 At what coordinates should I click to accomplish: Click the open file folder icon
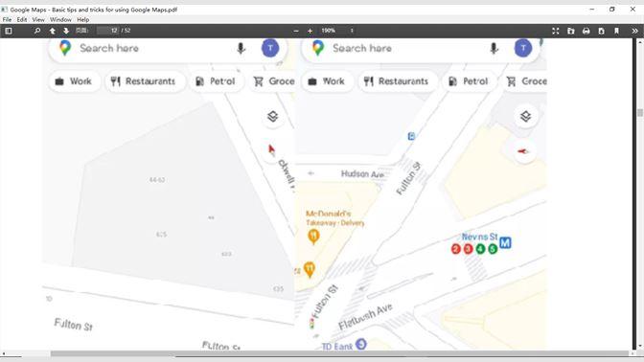point(571,31)
